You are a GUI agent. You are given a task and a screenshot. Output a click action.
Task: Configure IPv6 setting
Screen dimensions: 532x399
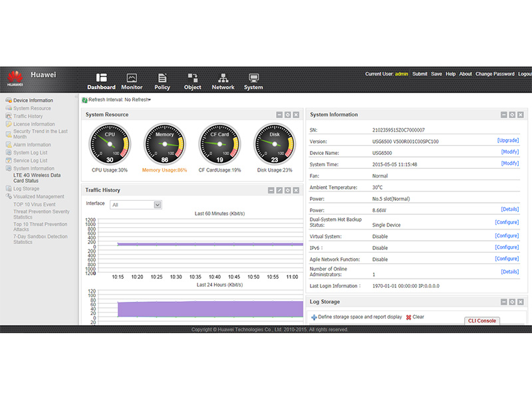507,247
